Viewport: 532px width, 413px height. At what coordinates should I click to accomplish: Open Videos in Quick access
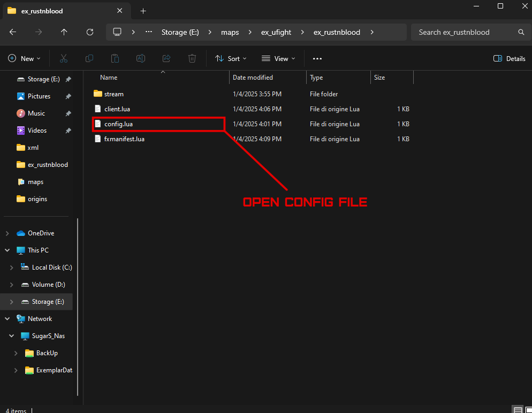point(32,131)
